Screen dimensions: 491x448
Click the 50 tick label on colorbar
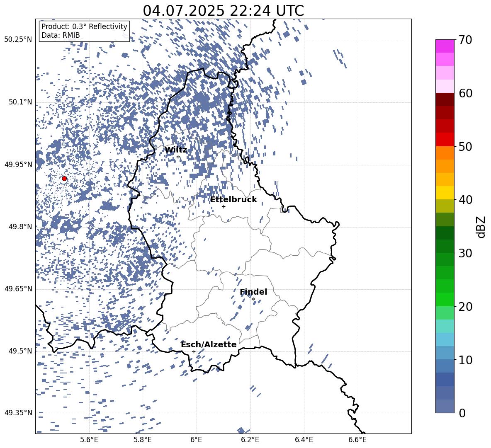point(465,146)
